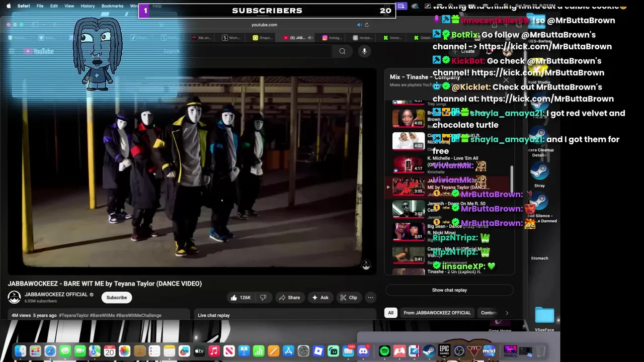Open the Bookmarks menu
This screenshot has width=644, height=362.
tap(112, 6)
